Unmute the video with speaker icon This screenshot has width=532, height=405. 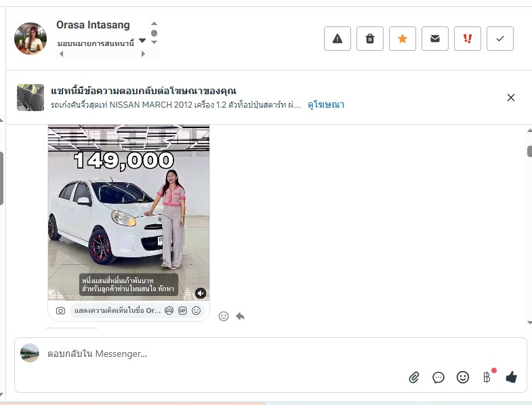pyautogui.click(x=201, y=293)
